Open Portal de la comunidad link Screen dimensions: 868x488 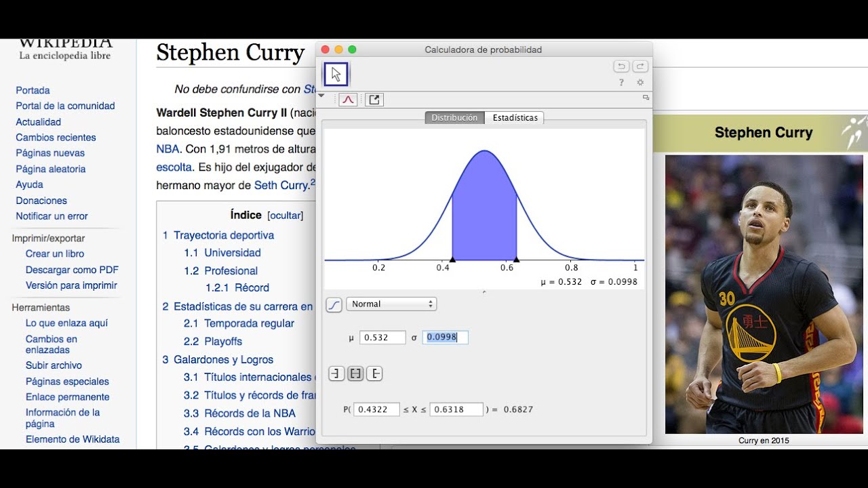tap(65, 106)
